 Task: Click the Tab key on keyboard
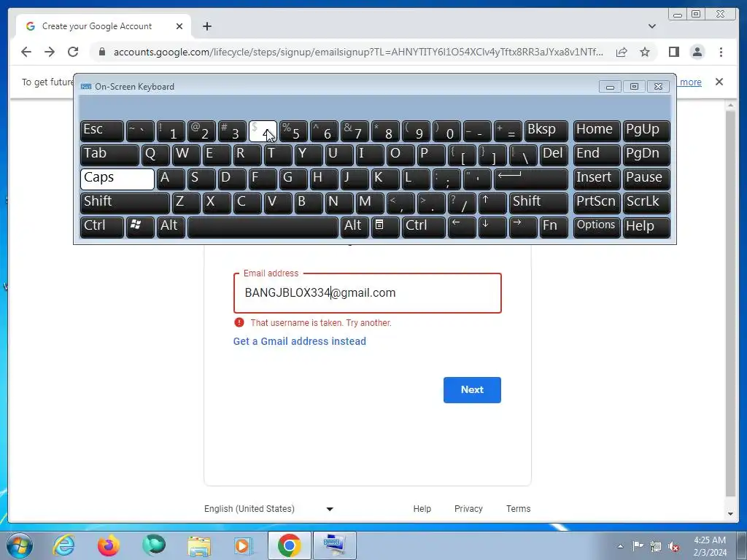pyautogui.click(x=109, y=155)
